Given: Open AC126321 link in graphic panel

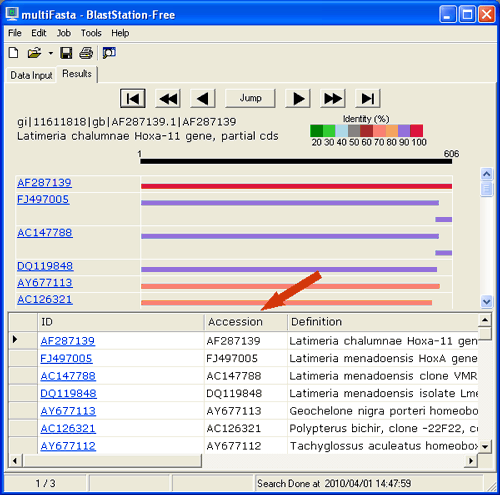Looking at the screenshot, I should (x=45, y=299).
